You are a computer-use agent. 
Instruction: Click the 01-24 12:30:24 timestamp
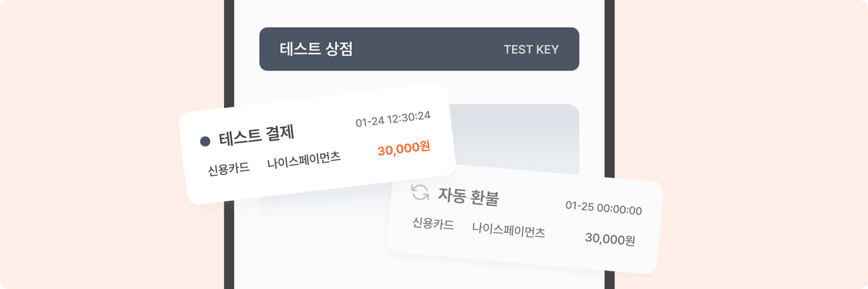(x=393, y=119)
